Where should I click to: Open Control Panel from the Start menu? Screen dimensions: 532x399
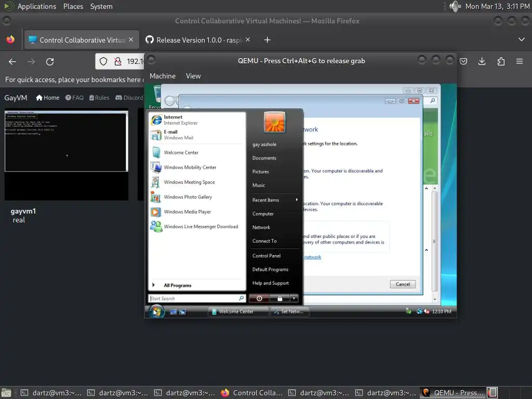pos(267,256)
